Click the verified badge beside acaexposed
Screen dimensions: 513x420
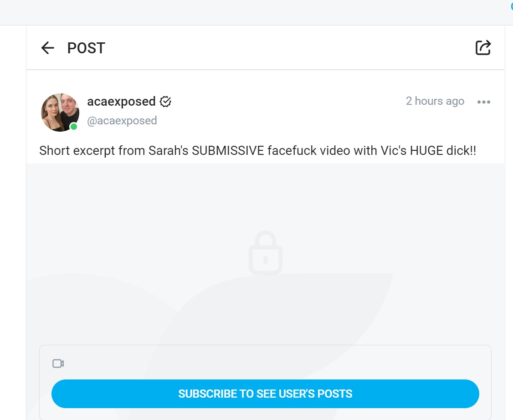[x=165, y=102]
